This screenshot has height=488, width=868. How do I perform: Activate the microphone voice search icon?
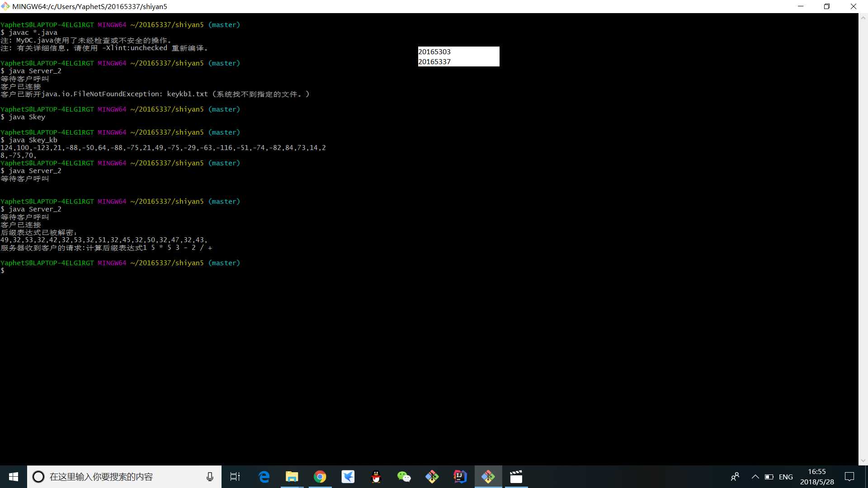point(210,477)
